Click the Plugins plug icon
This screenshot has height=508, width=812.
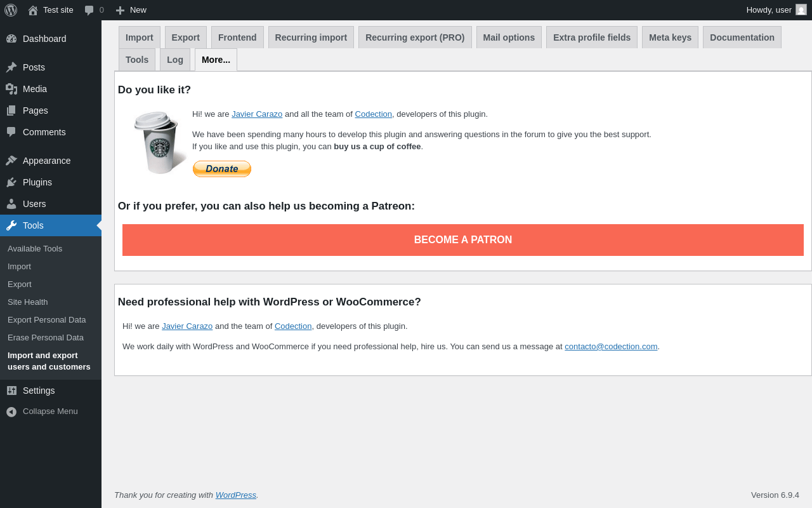11,182
